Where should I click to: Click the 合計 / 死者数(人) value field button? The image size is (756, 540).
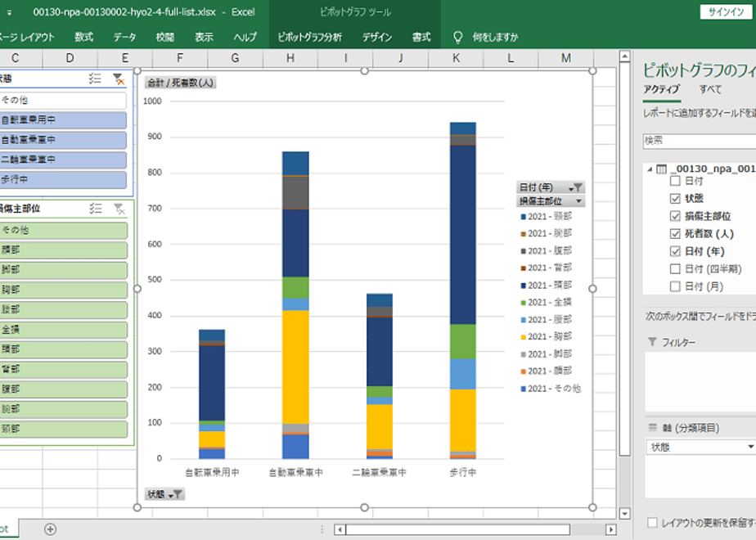point(180,83)
